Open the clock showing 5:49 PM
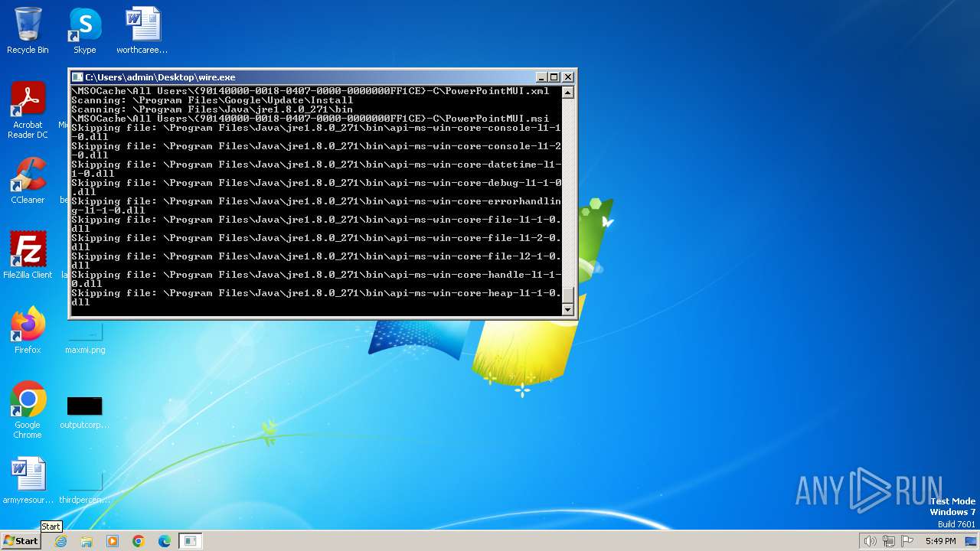This screenshot has width=980, height=551. [940, 541]
